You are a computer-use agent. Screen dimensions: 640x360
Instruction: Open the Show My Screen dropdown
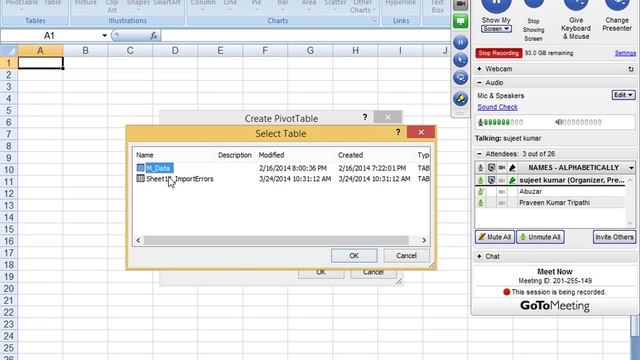click(x=496, y=29)
